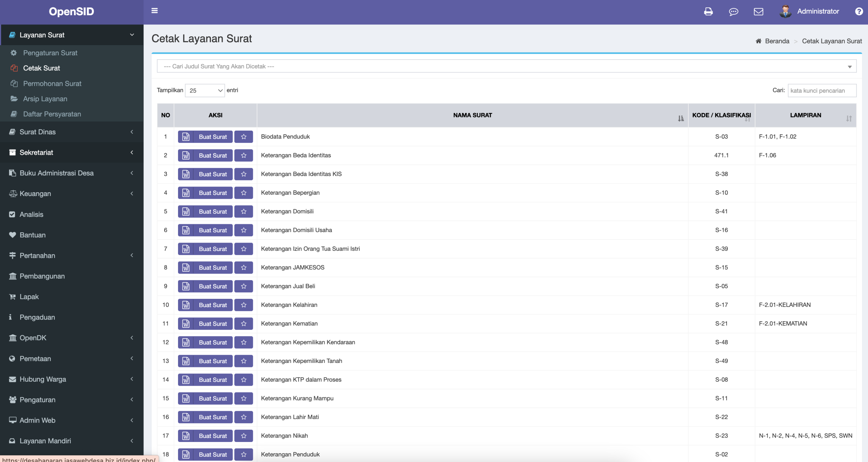Viewport: 868px width, 462px height.
Task: Click the help question mark icon
Action: [859, 12]
